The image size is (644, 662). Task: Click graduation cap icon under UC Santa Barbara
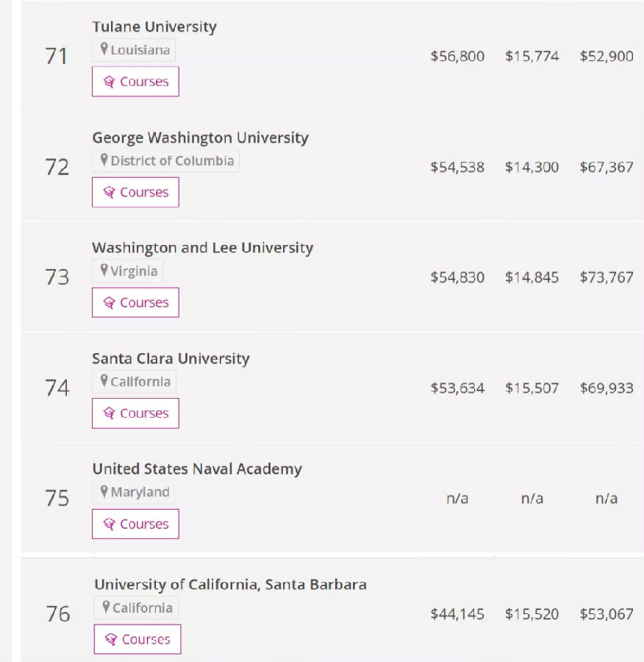click(x=112, y=639)
